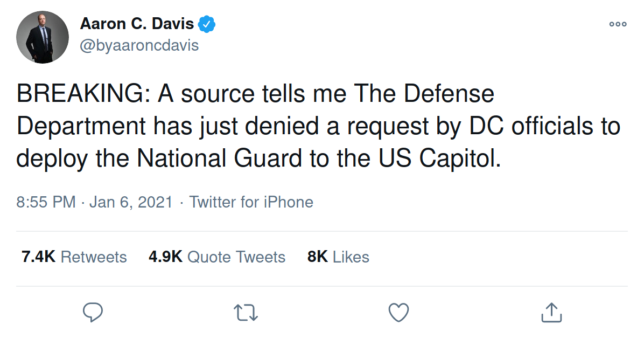644x338 pixels.
Task: Click Aaron C. Davis profile photo
Action: point(43,37)
